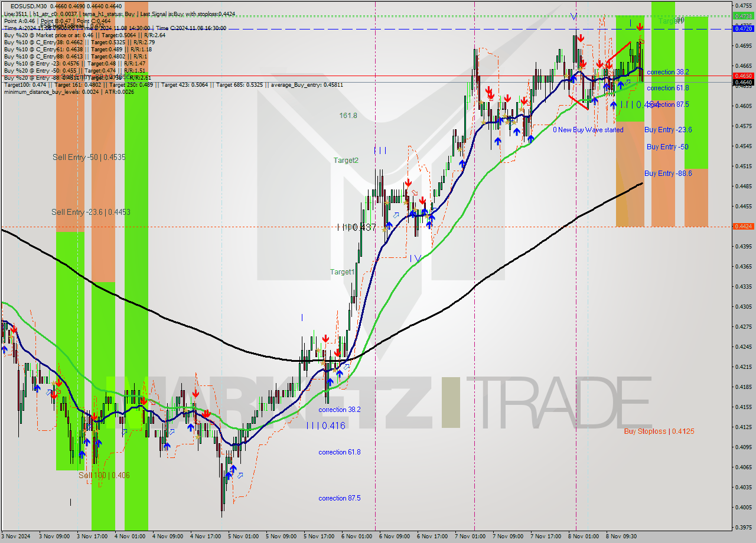Click the '5 Nov 17:00' time axis label
This screenshot has height=543, width=756.
pyautogui.click(x=319, y=537)
